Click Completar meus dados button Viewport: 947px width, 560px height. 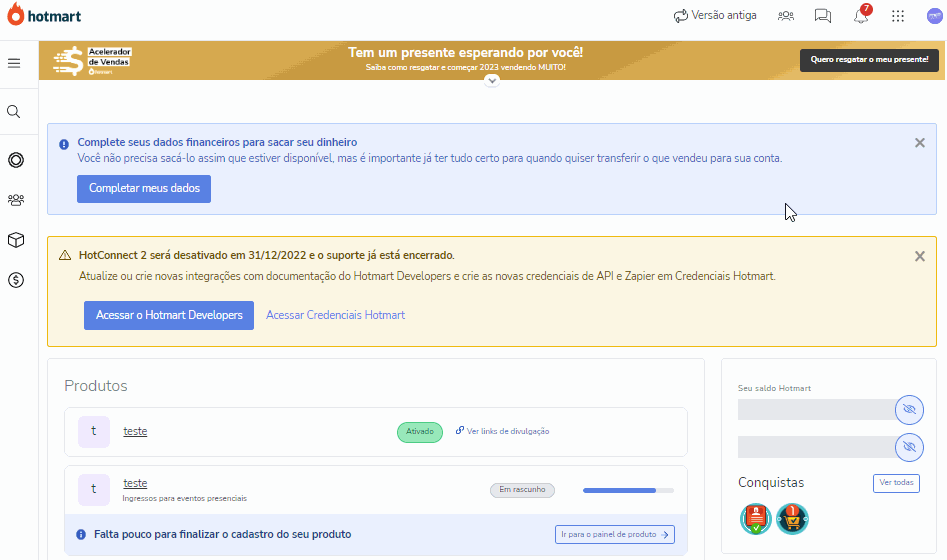click(x=144, y=188)
